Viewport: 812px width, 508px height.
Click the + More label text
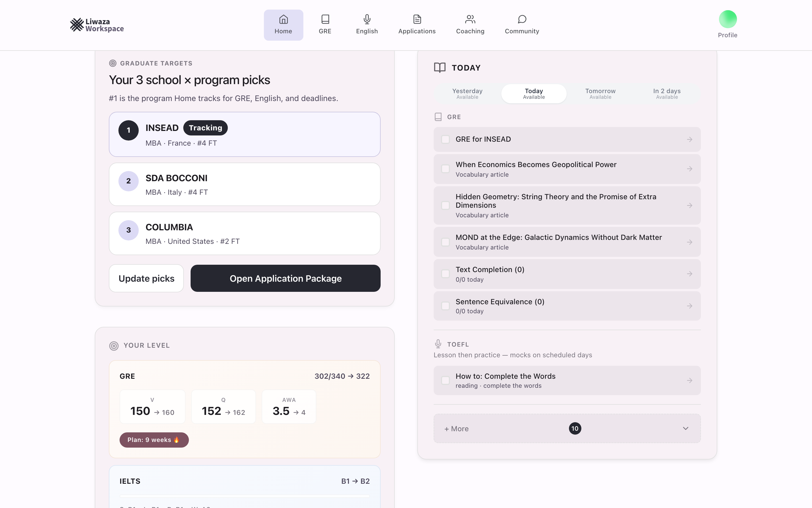[456, 429]
